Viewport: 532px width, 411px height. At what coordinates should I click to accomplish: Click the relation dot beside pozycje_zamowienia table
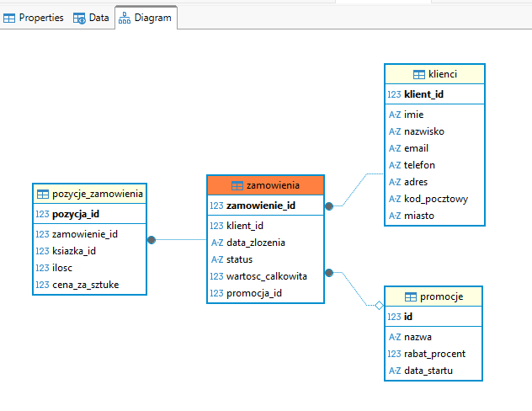152,240
